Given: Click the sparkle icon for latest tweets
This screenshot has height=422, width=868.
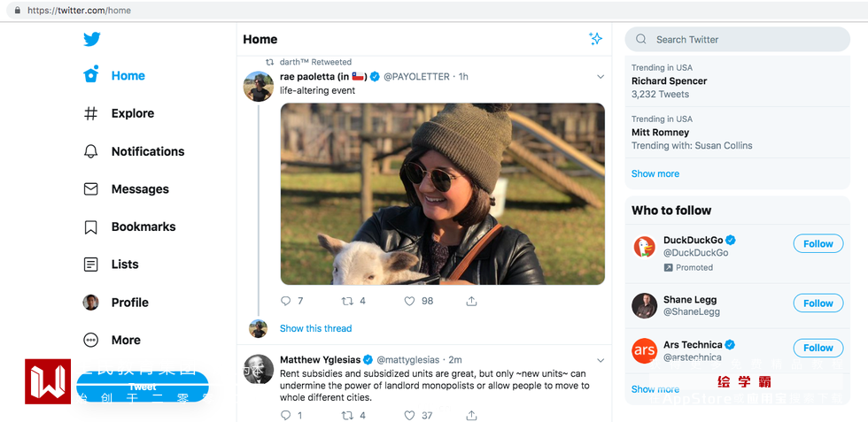Looking at the screenshot, I should point(596,39).
